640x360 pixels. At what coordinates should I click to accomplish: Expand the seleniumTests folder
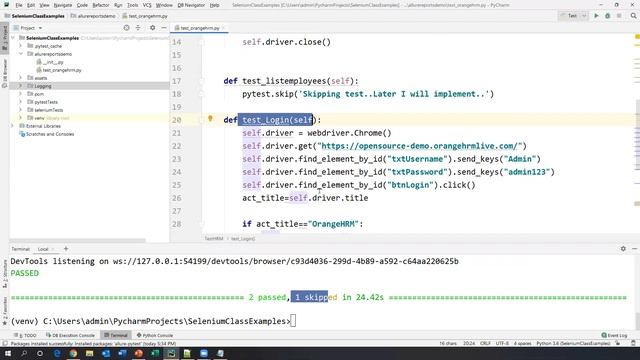[x=20, y=110]
